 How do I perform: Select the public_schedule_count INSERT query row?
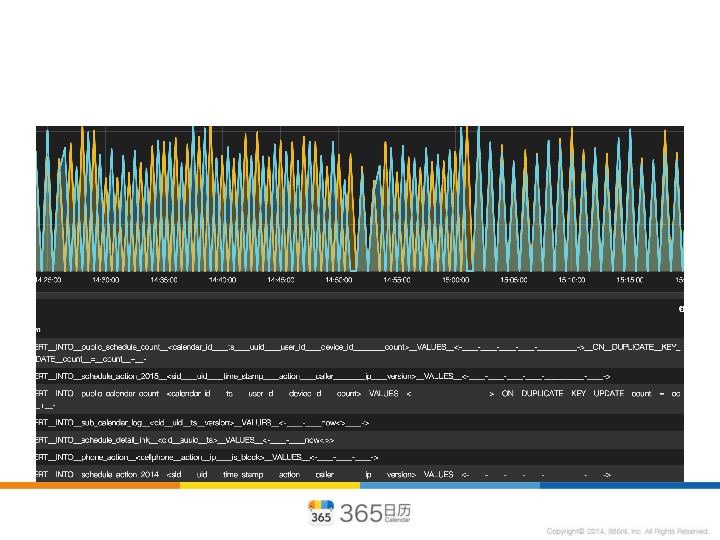point(360,353)
